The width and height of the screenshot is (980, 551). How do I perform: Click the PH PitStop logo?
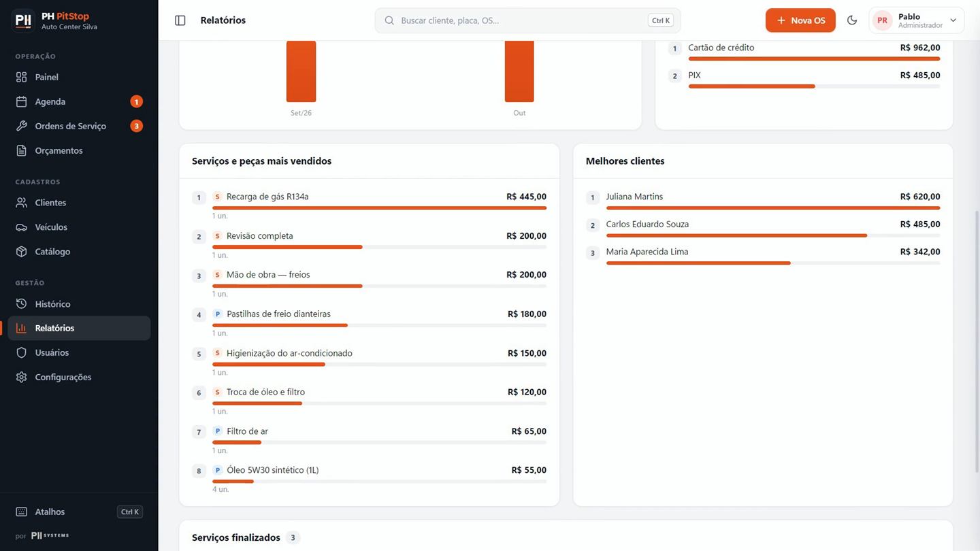click(24, 20)
